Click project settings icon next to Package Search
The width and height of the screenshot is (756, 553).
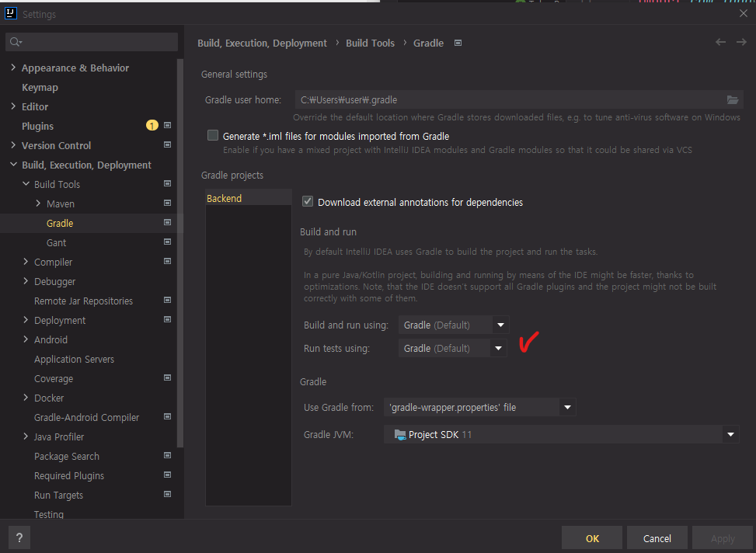pyautogui.click(x=167, y=455)
